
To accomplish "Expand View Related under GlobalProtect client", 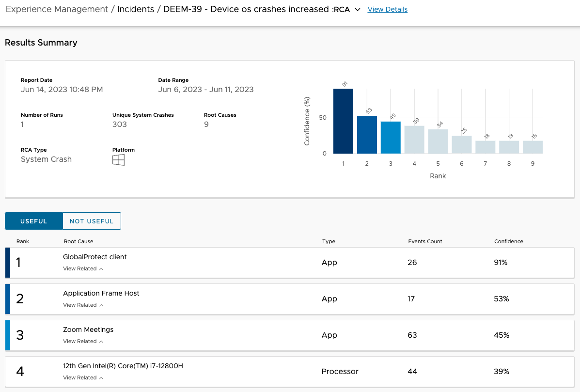I will (83, 268).
